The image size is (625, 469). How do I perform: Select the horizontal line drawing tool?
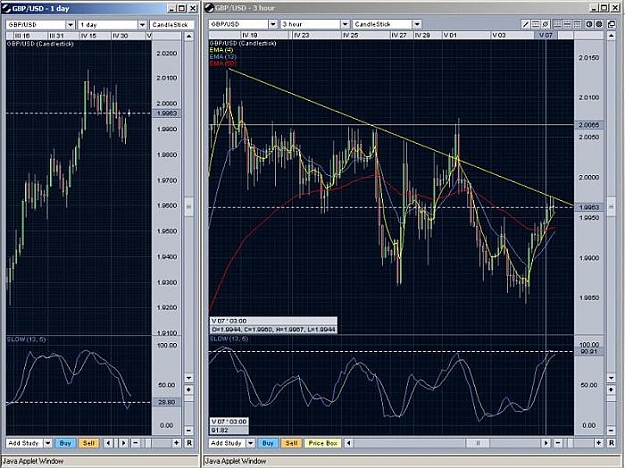[x=536, y=25]
